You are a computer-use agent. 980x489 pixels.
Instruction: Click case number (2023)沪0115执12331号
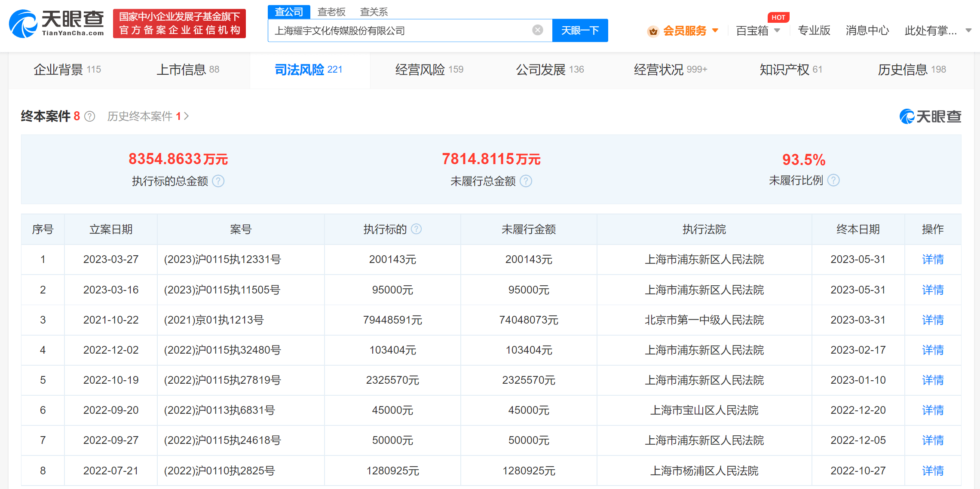pos(222,260)
